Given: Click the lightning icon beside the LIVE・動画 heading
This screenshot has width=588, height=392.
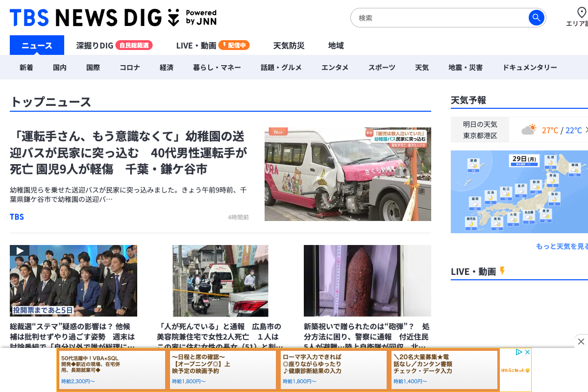Looking at the screenshot, I should pyautogui.click(x=502, y=271).
